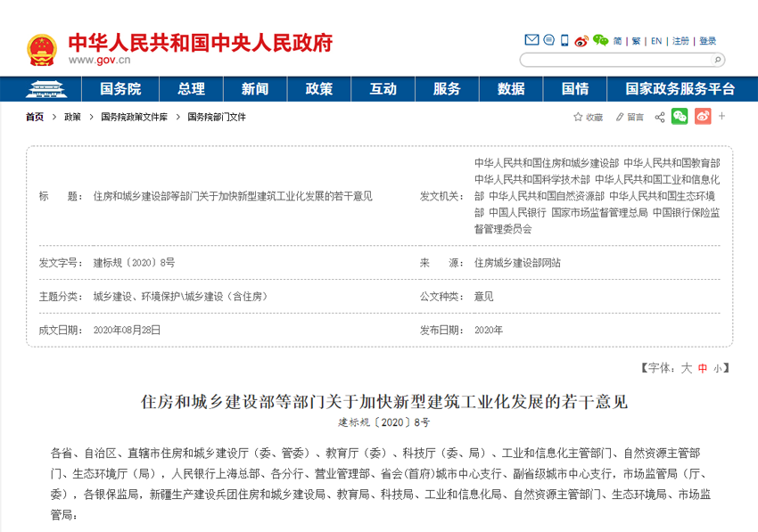The height and width of the screenshot is (532, 758).
Task: Open the 国务院 menu
Action: click(120, 89)
